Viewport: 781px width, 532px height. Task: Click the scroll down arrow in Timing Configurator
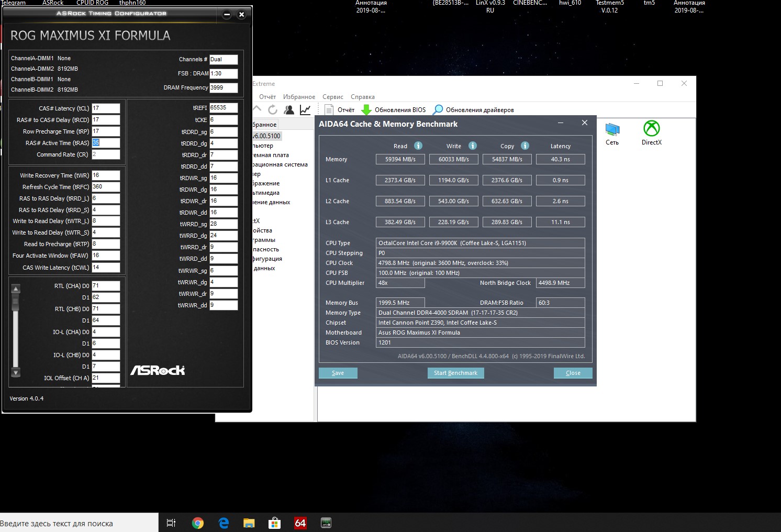[x=16, y=373]
